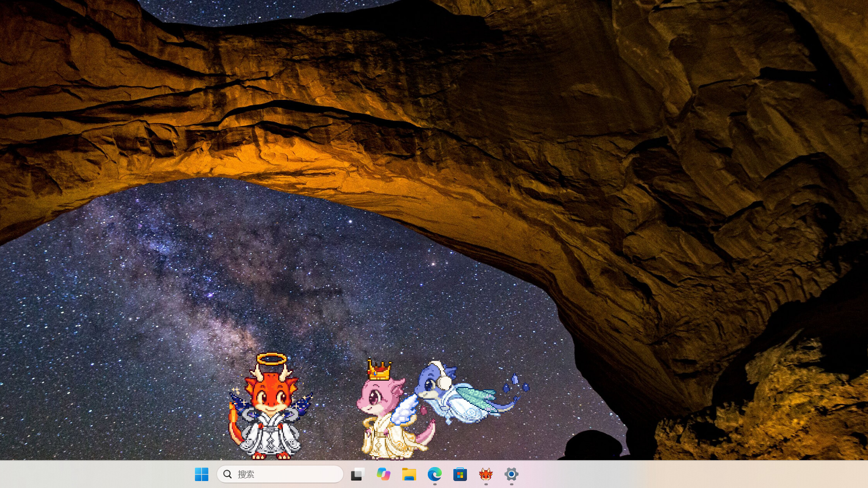Open File Explorer from the taskbar
This screenshot has width=868, height=488.
409,474
